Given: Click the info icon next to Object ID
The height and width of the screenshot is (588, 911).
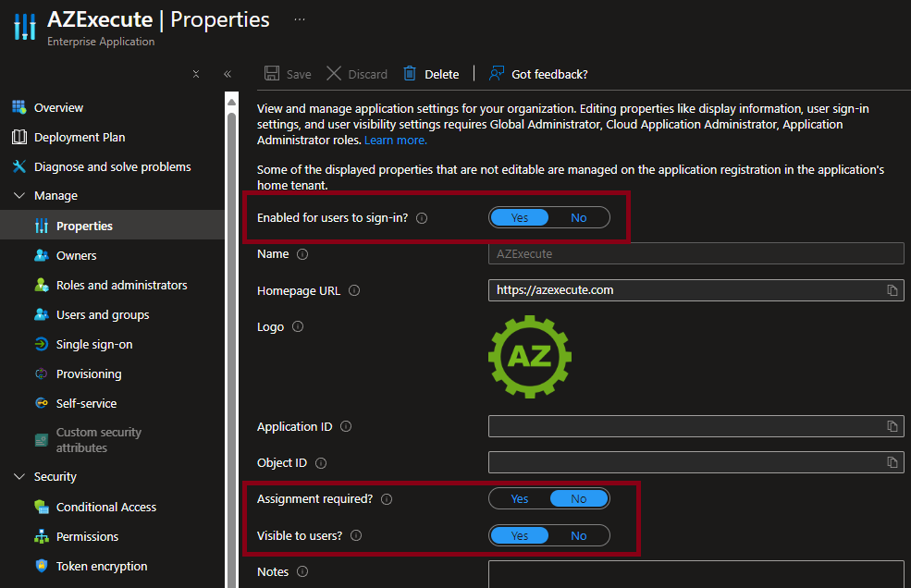Looking at the screenshot, I should [321, 463].
